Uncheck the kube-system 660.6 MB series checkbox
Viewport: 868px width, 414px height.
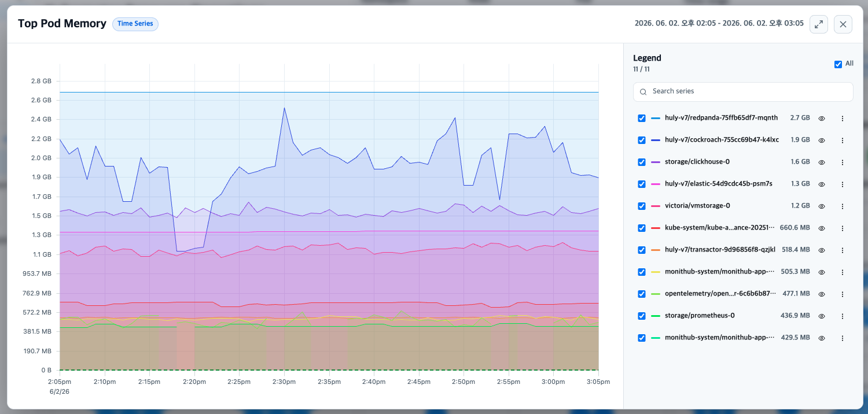pyautogui.click(x=642, y=228)
